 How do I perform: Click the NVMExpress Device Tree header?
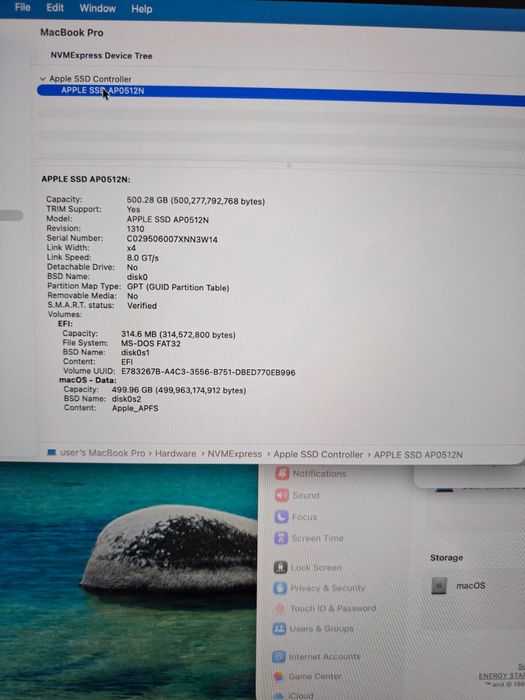[x=101, y=55]
